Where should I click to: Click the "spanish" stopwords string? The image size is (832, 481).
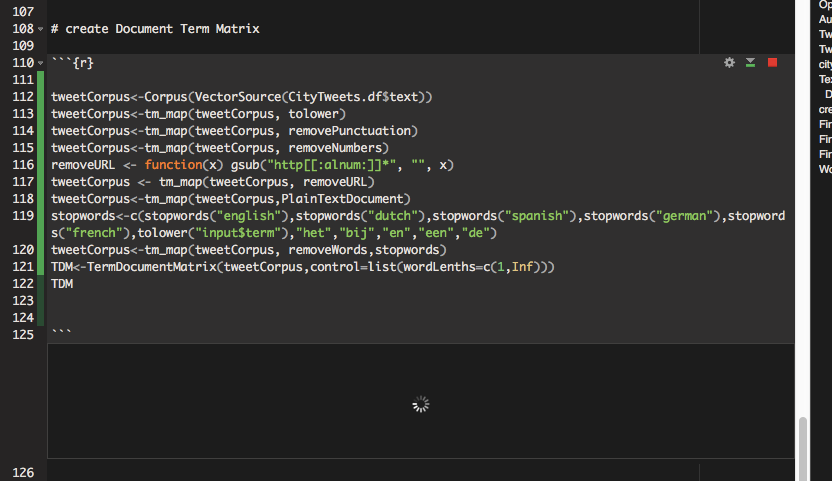[x=536, y=216]
